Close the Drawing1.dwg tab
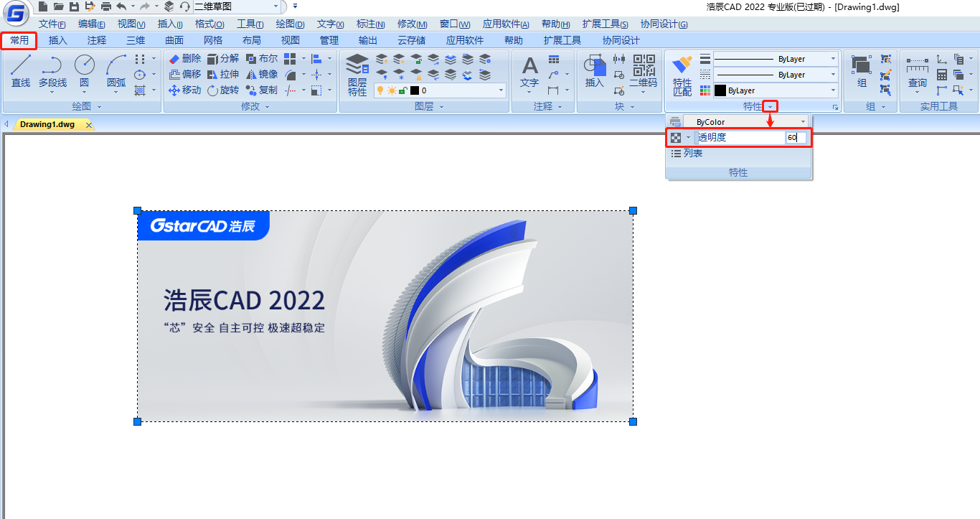This screenshot has width=980, height=519. pos(89,125)
